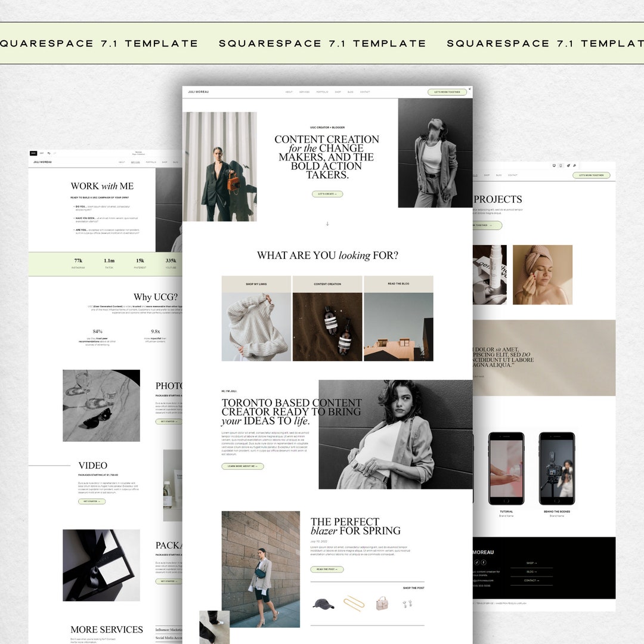
Task: Select CONTACT in the navigation menu
Action: [366, 92]
